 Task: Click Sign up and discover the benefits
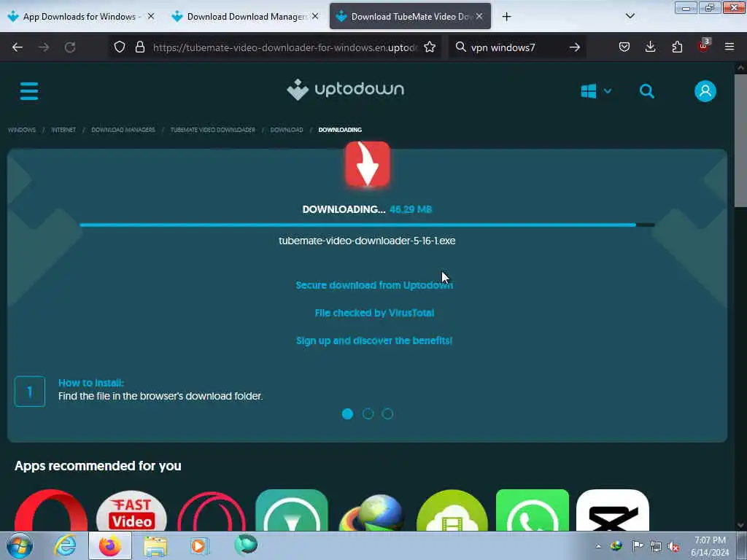[x=374, y=341]
